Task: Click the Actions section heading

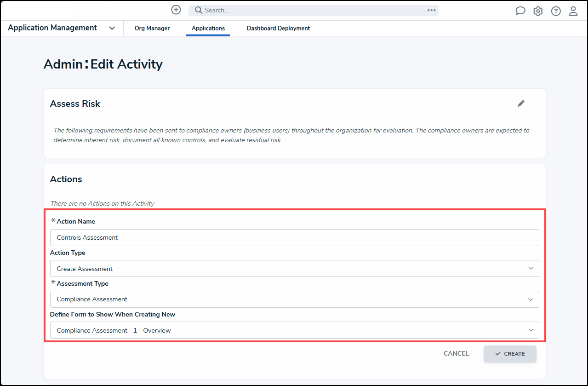Action: tap(66, 179)
